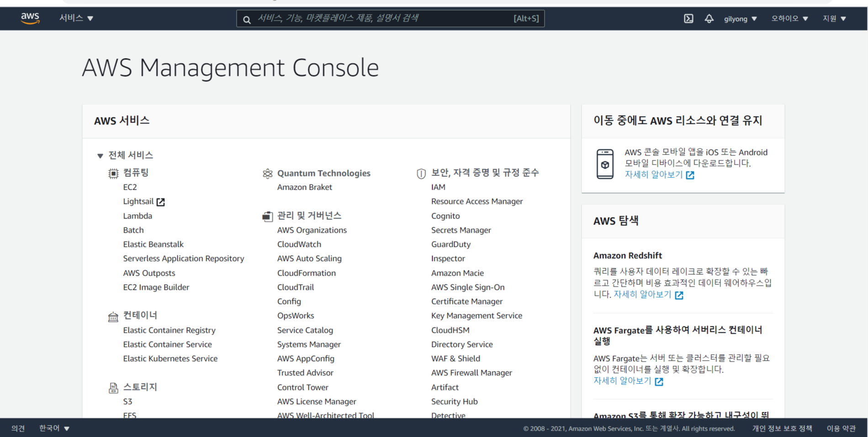Image resolution: width=868 pixels, height=437 pixels.
Task: Open the Cognito service
Action: click(x=445, y=216)
